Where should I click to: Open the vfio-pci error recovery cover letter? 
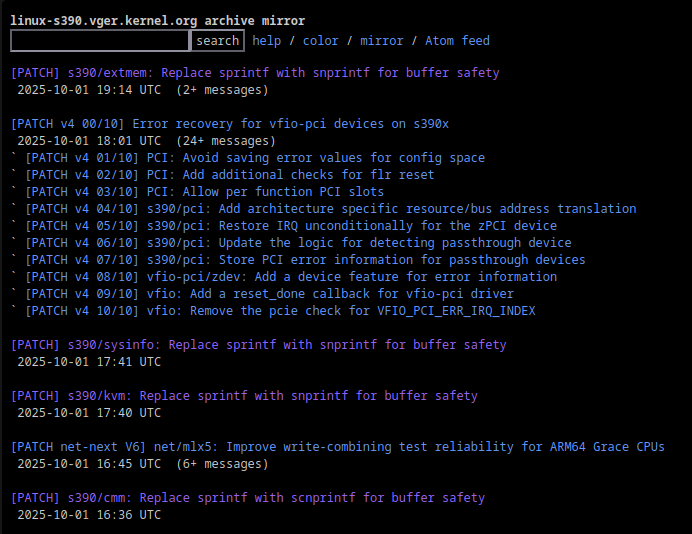pyautogui.click(x=230, y=124)
